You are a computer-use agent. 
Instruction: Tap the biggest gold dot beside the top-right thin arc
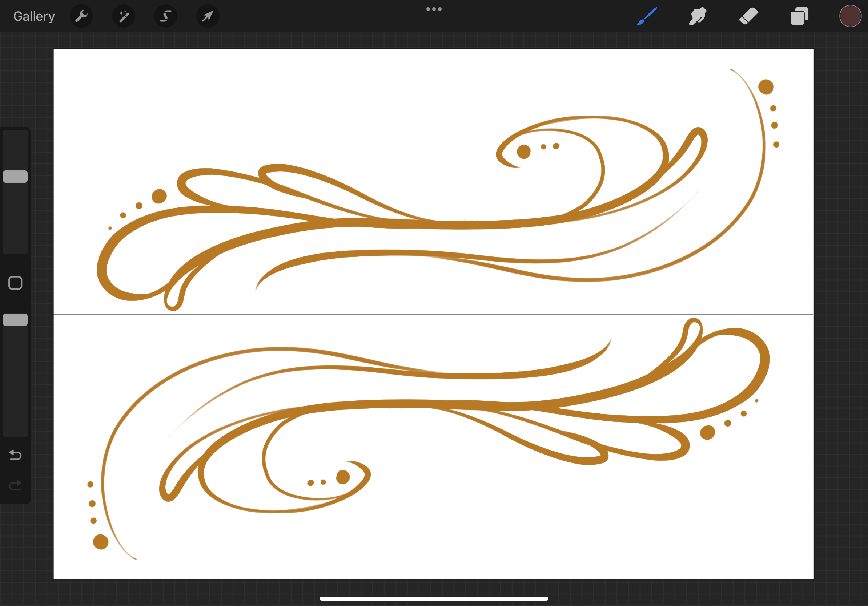click(766, 87)
